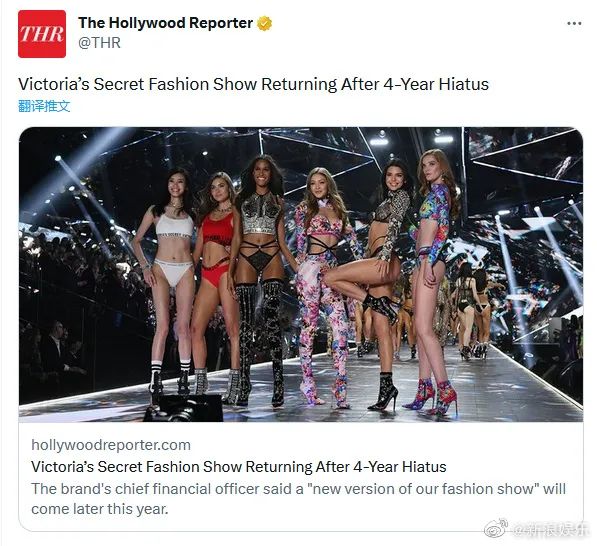Open the link card headline about 4-Year Hiatus
Image resolution: width=597 pixels, height=546 pixels.
point(239,466)
